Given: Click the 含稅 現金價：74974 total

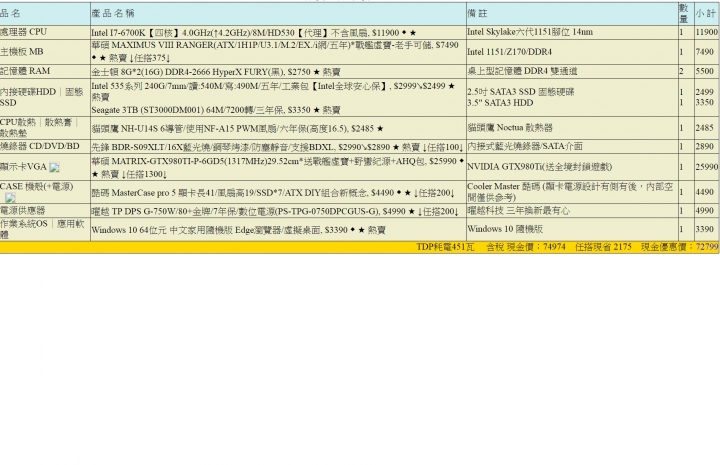Looking at the screenshot, I should 526,247.
